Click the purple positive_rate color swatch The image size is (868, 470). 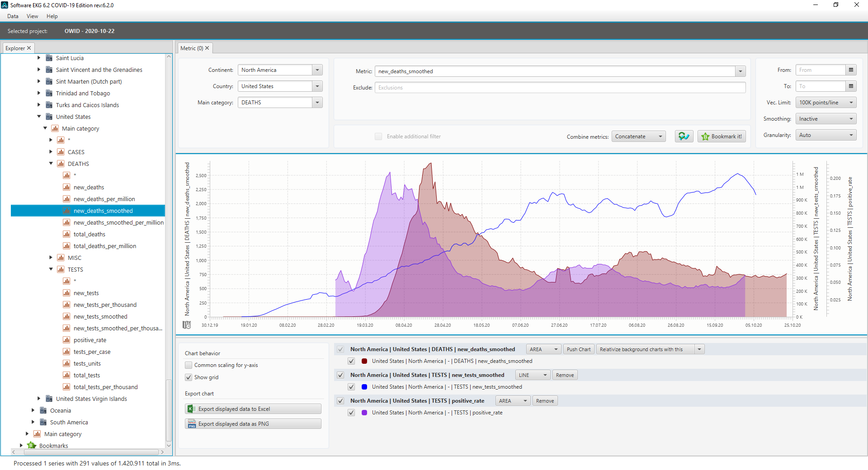point(364,413)
